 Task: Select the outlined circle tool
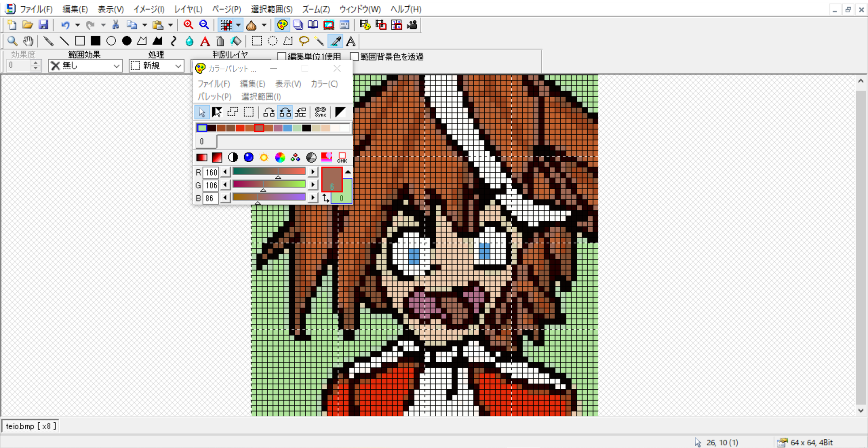pyautogui.click(x=111, y=41)
